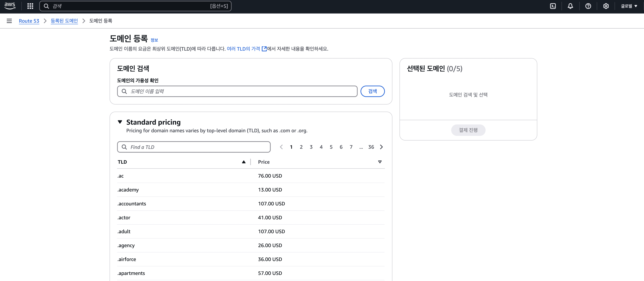Click the 41.00 USD price cell
The width and height of the screenshot is (644, 281).
pos(270,218)
